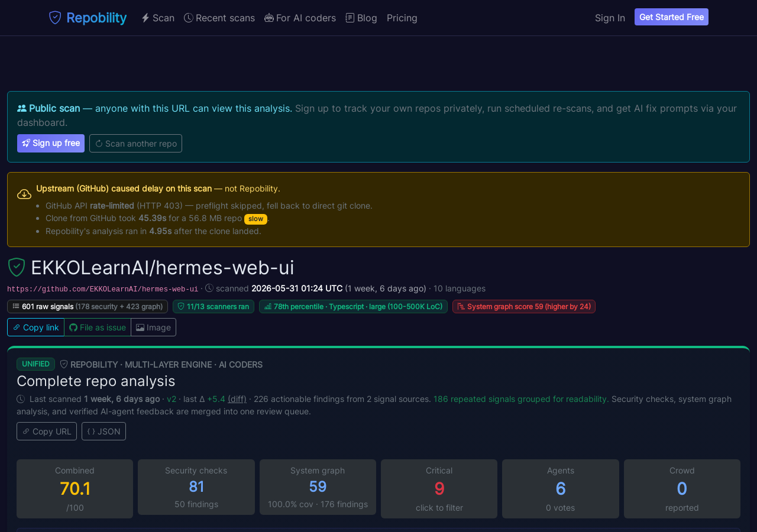
Task: Click the clone time 45.39s text
Action: coord(152,218)
